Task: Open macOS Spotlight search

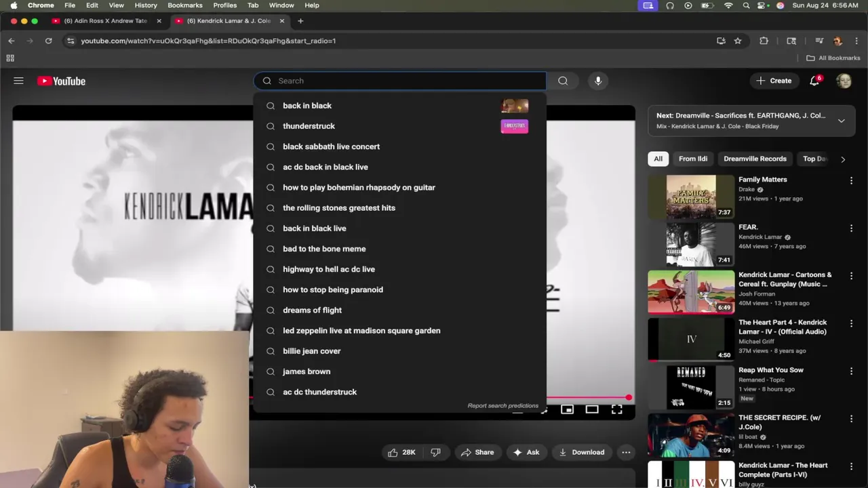Action: (746, 5)
